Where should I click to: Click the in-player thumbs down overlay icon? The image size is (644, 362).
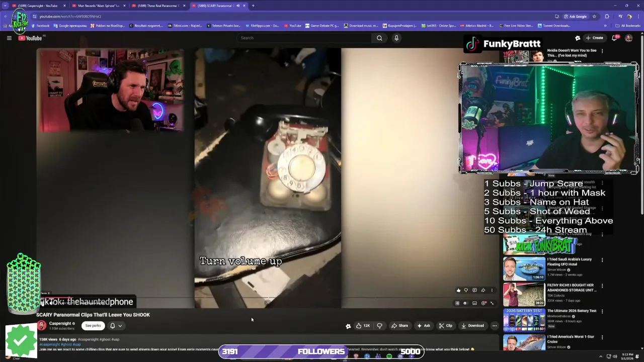pyautogui.click(x=466, y=290)
